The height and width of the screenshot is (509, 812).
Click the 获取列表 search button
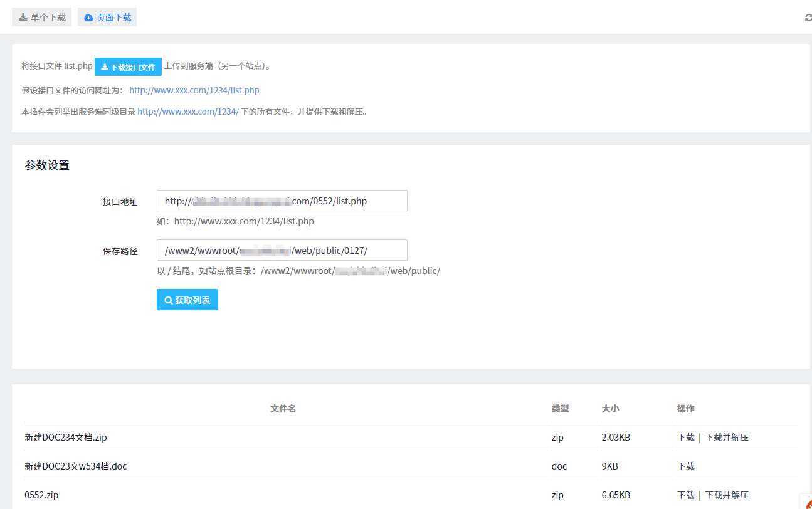click(187, 300)
